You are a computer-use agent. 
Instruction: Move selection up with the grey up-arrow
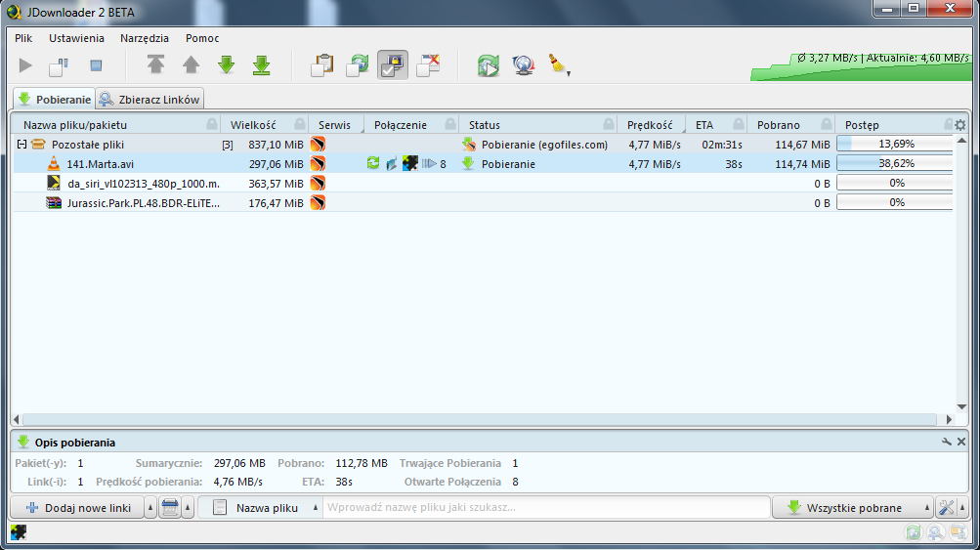[192, 64]
